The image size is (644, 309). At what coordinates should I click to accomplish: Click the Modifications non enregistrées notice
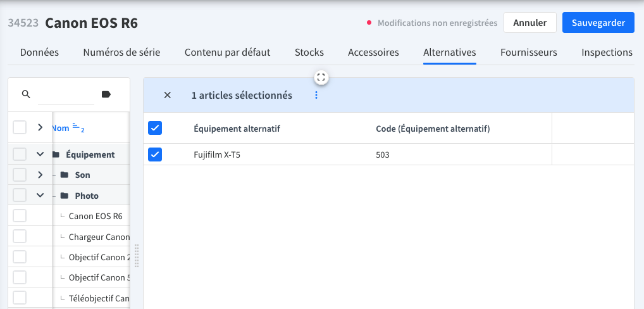[437, 23]
